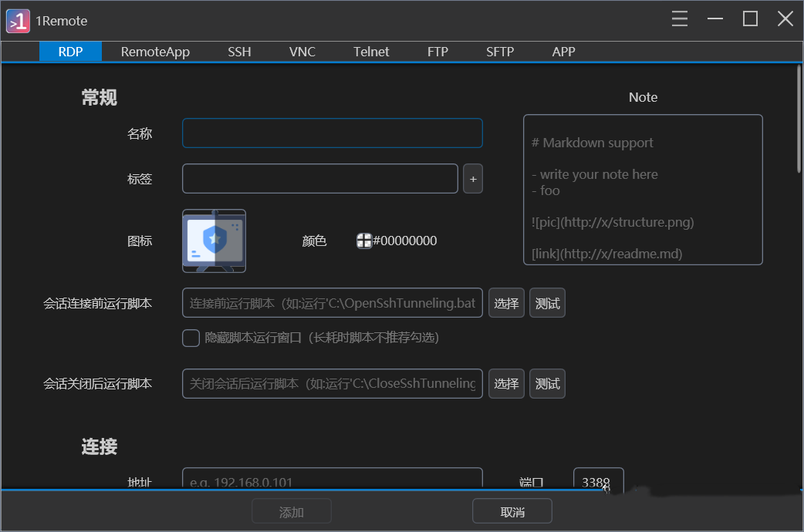Viewport: 804px width, 532px height.
Task: Click the 添加 add button
Action: coord(291,511)
